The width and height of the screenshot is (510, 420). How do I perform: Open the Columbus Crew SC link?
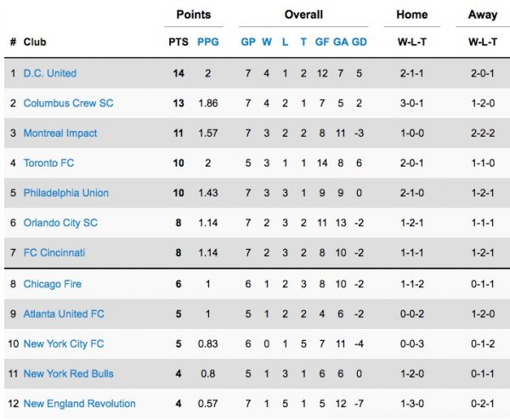(68, 103)
